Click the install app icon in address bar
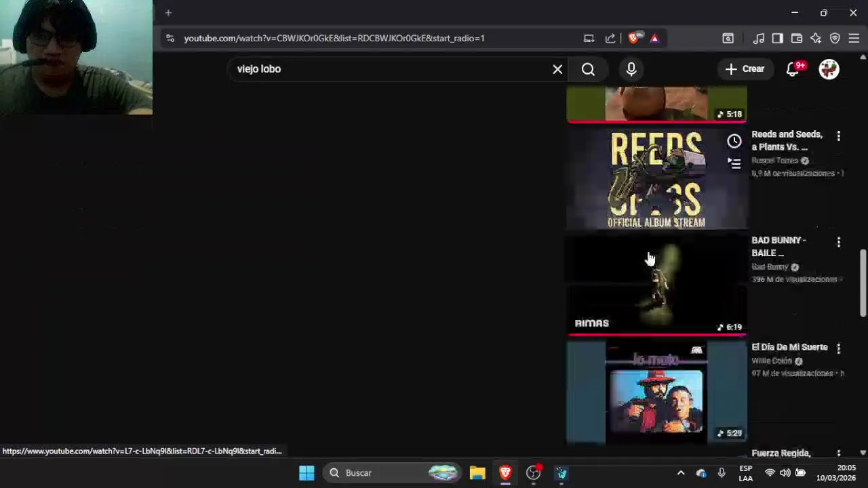The height and width of the screenshot is (488, 868). tap(589, 39)
